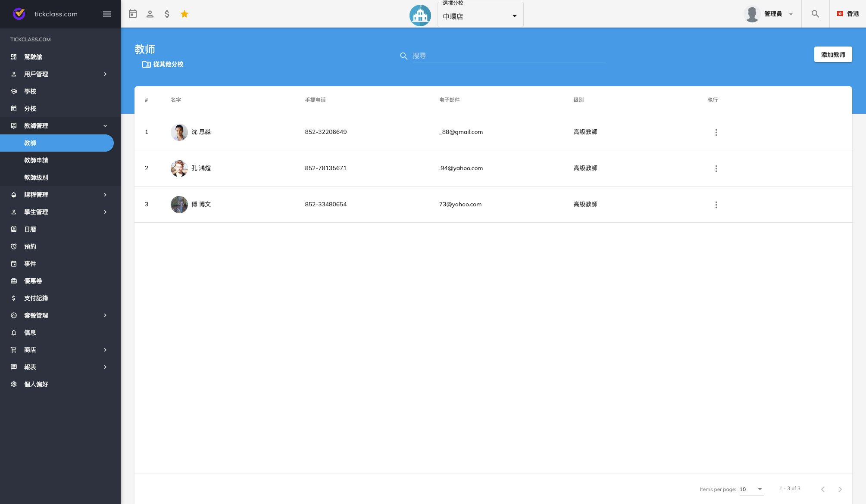Go to next page arrow
Image resolution: width=866 pixels, height=504 pixels.
coord(840,489)
